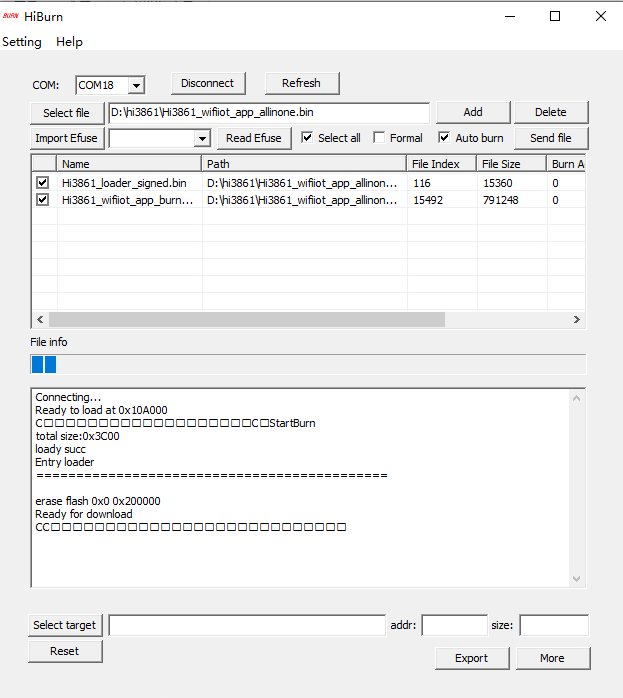The width and height of the screenshot is (623, 698).
Task: Click the Send file button
Action: point(551,138)
